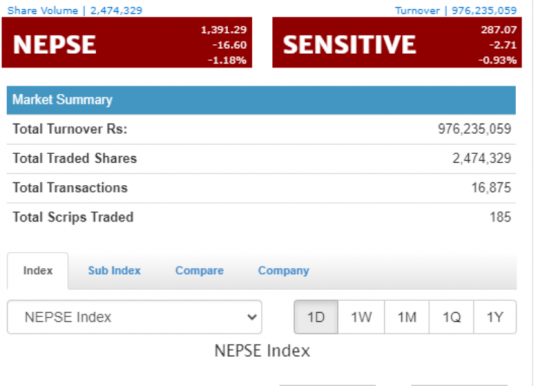The height and width of the screenshot is (386, 536).
Task: Select the 1D time range
Action: coord(316,317)
